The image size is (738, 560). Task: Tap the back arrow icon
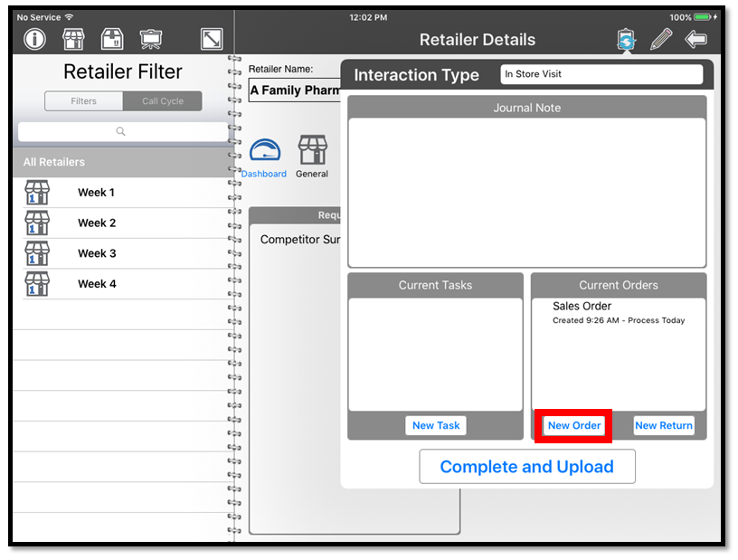click(x=695, y=39)
